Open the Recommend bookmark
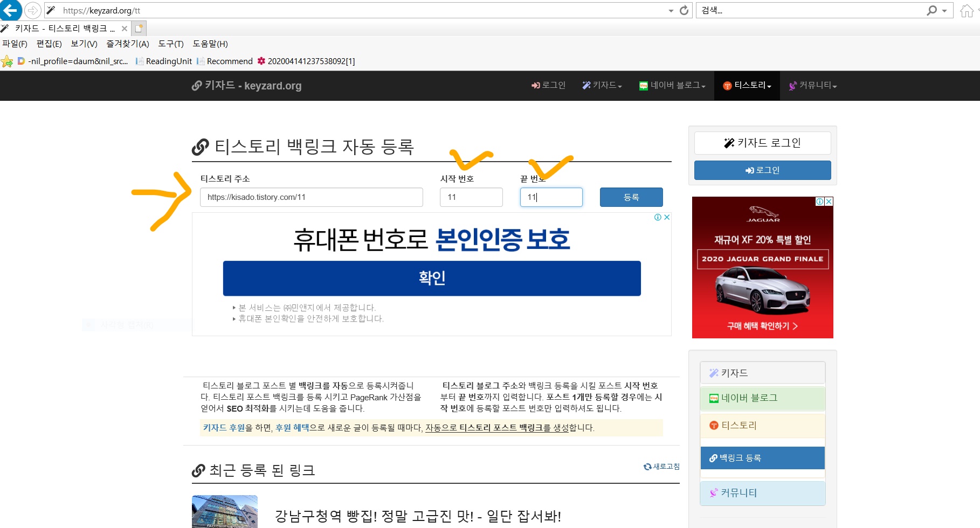 point(225,61)
